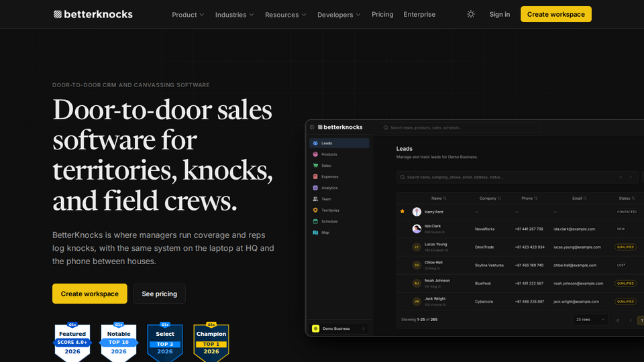The height and width of the screenshot is (362, 644).
Task: Go to first page double-chevron
Action: pyautogui.click(x=618, y=320)
